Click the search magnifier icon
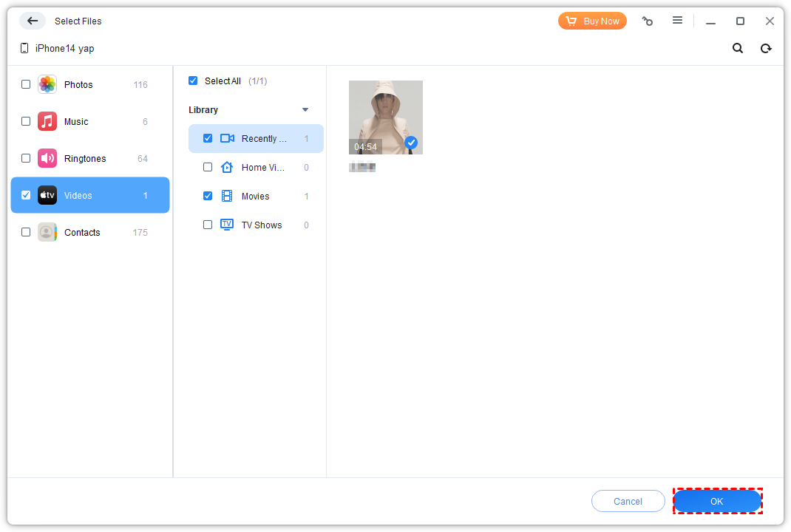Image resolution: width=791 pixels, height=532 pixels. click(738, 48)
